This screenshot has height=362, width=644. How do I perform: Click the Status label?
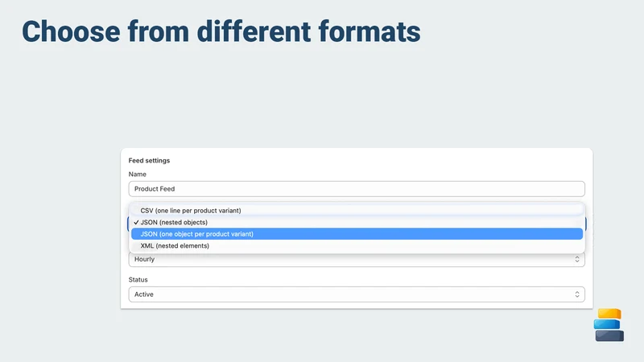[x=138, y=279]
